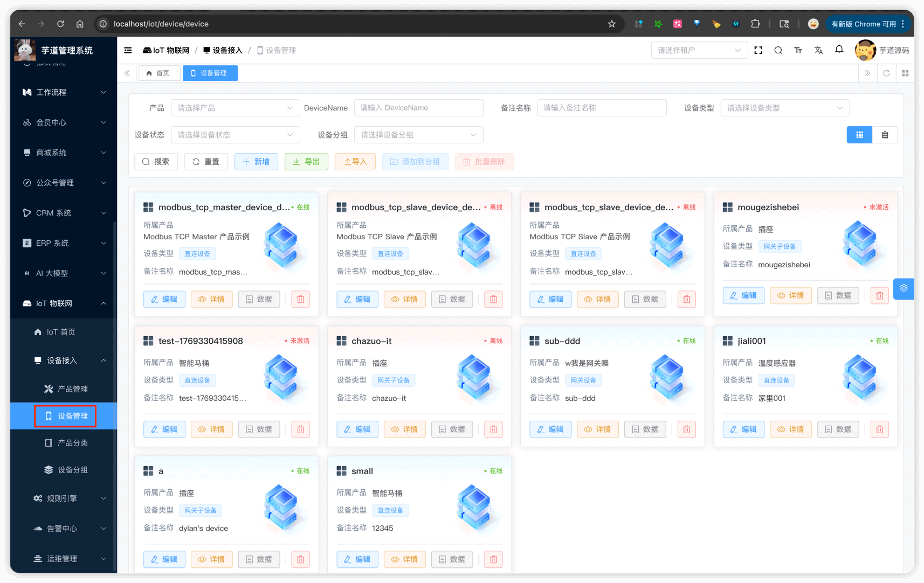This screenshot has height=583, width=924.
Task: Click the search magnifier icon in header
Action: [x=778, y=50]
